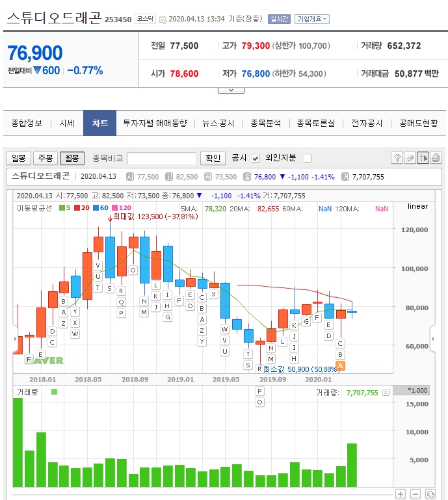Select the drawing pen tool icon
448x500 pixels.
click(x=410, y=158)
